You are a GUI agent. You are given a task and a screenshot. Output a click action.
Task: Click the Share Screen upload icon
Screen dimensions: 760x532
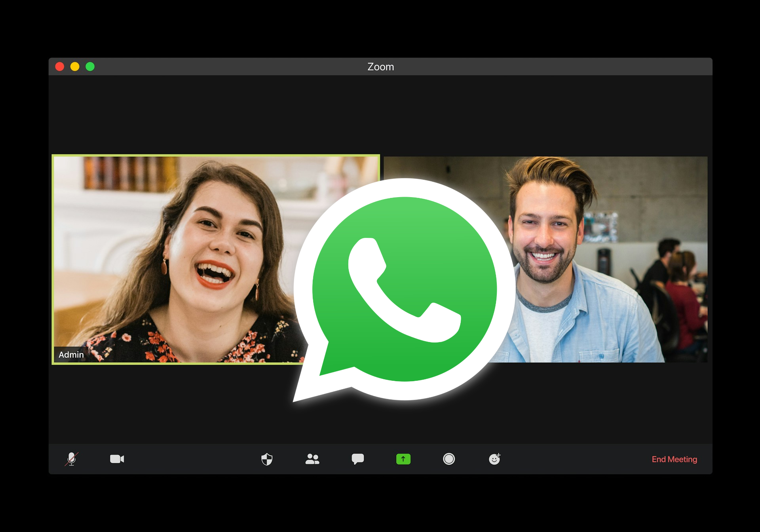click(402, 459)
